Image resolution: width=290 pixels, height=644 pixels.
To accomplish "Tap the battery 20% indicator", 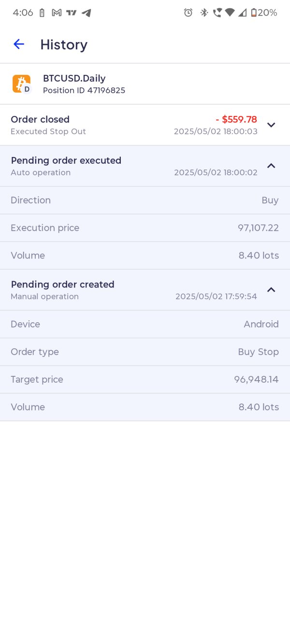I will [x=264, y=13].
